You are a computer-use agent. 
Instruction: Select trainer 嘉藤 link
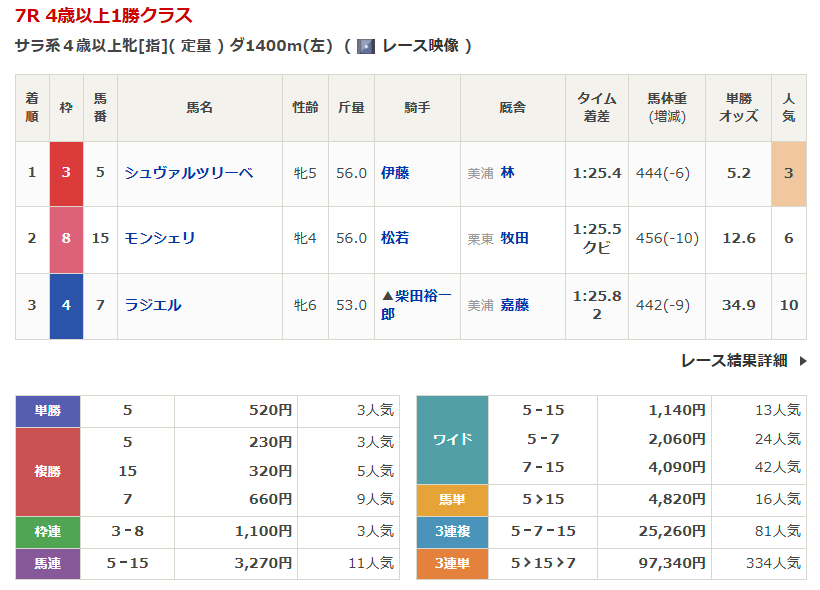pyautogui.click(x=514, y=305)
